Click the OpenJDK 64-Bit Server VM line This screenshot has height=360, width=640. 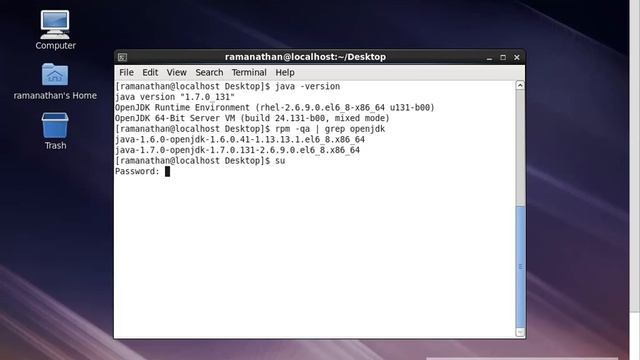(252, 118)
